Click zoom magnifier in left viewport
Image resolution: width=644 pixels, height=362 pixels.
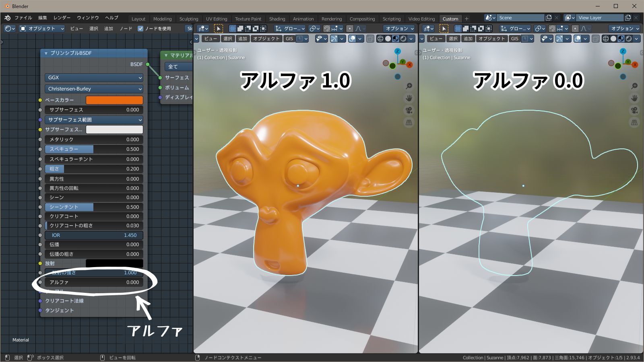click(x=409, y=86)
